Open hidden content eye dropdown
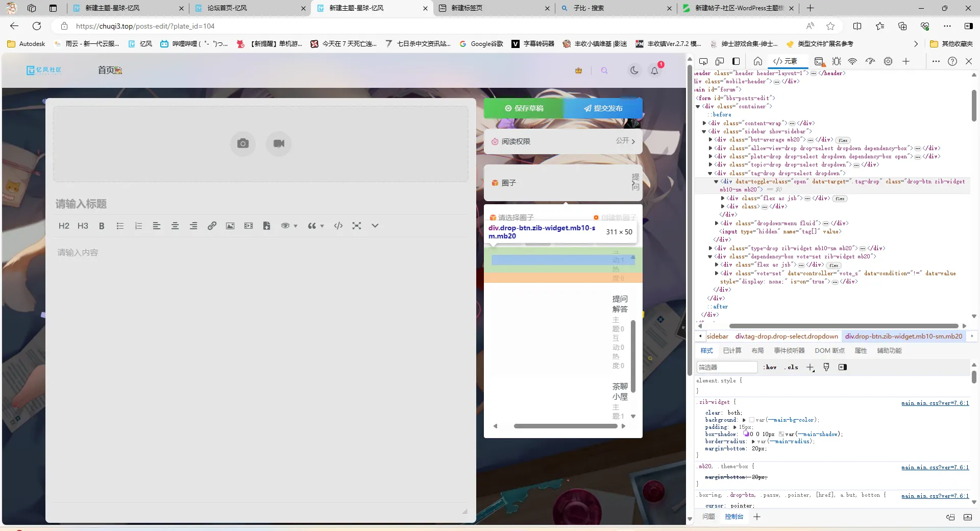The image size is (980, 531). coord(289,226)
